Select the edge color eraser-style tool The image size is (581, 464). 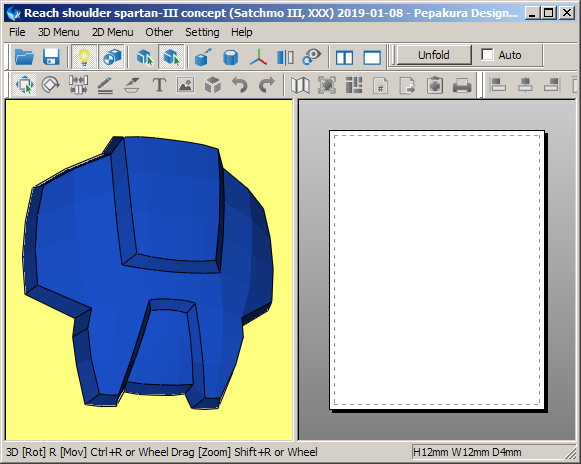point(132,85)
